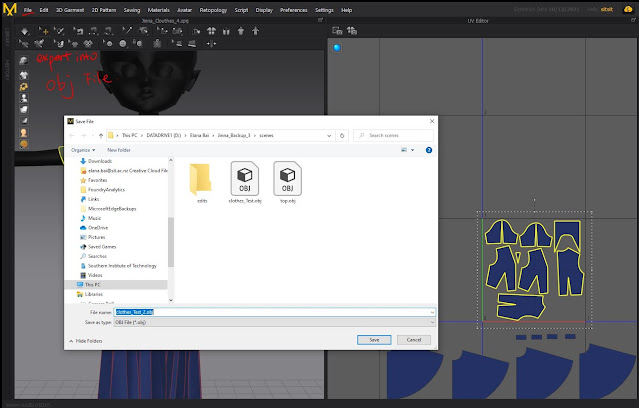
Task: Select Downloads in the folder tree
Action: tap(100, 161)
